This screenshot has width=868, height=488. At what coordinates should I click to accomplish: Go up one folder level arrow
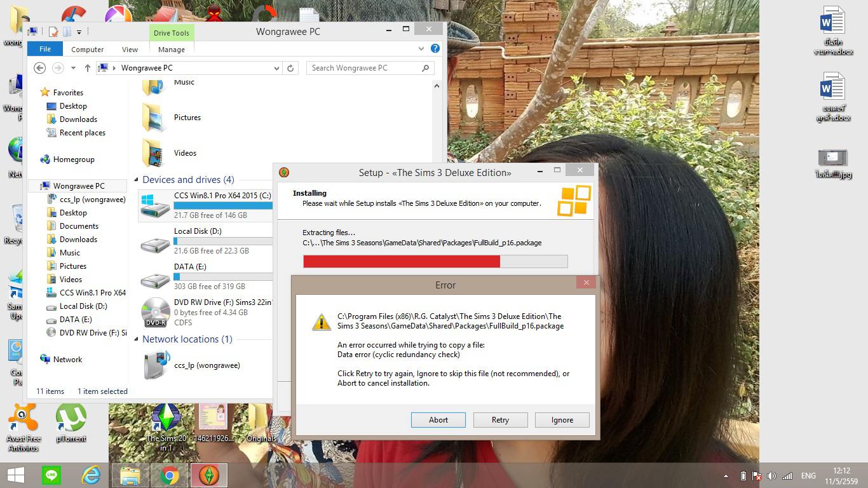click(88, 68)
